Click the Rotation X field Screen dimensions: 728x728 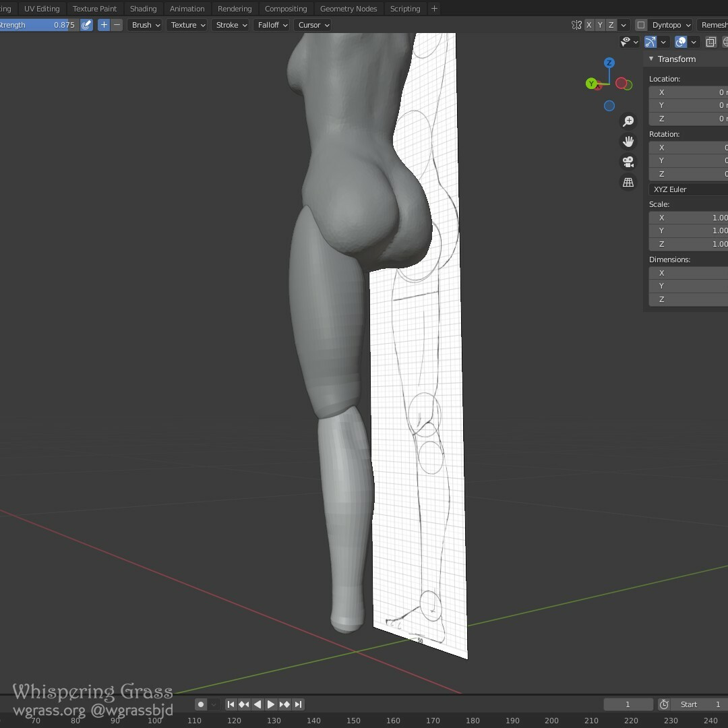(688, 148)
